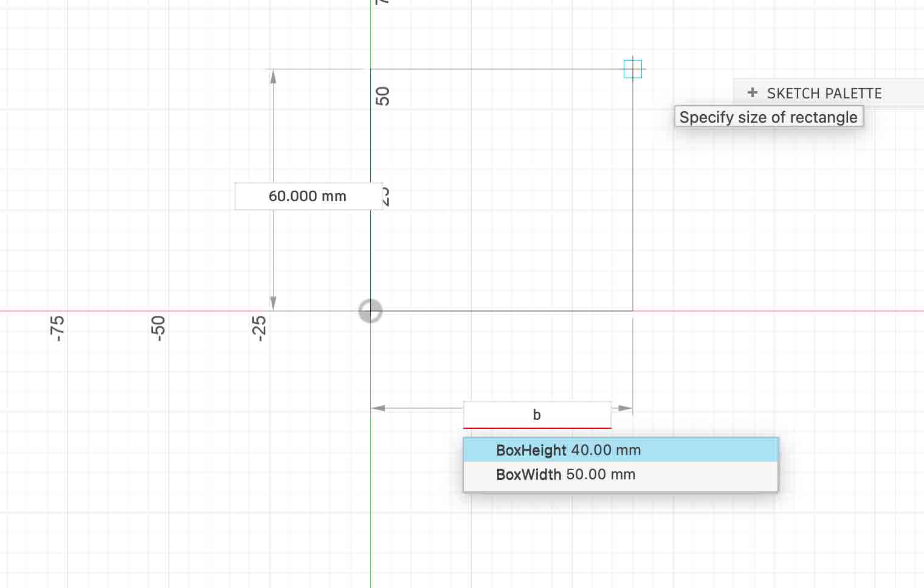
Task: Choose BoxWidth 50.00 mm parameter suggestion
Action: point(621,474)
